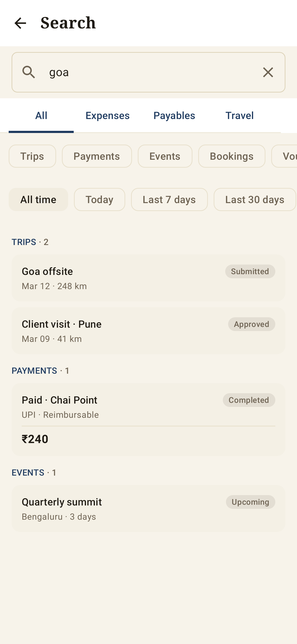
Task: Toggle the Payments filter chip
Action: [x=97, y=156]
